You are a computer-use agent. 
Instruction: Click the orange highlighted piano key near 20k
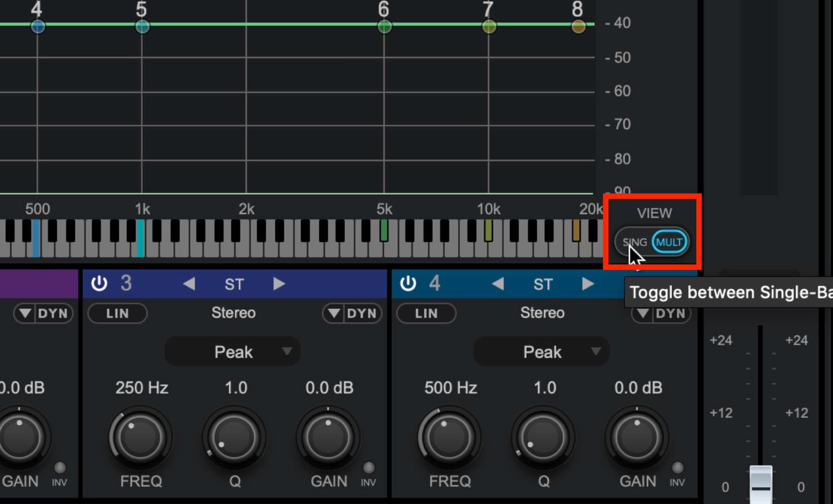point(576,231)
